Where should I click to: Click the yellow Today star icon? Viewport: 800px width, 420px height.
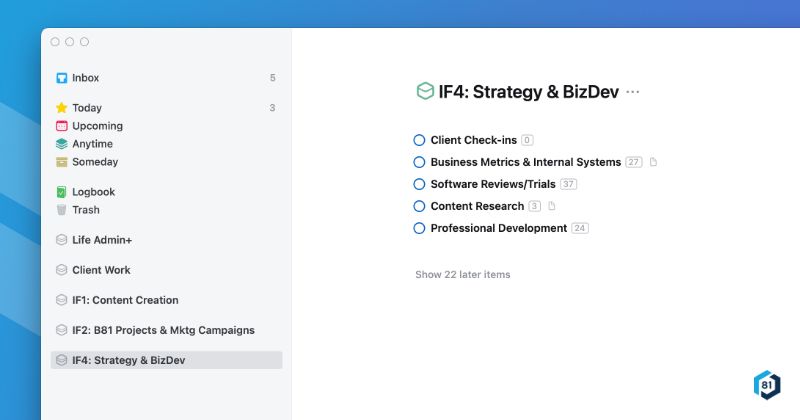point(62,108)
